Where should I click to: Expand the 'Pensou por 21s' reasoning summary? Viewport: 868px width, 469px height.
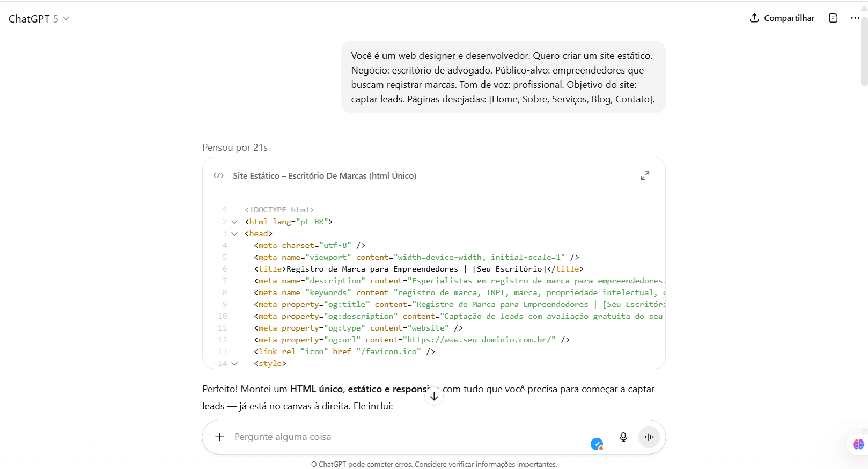tap(235, 148)
